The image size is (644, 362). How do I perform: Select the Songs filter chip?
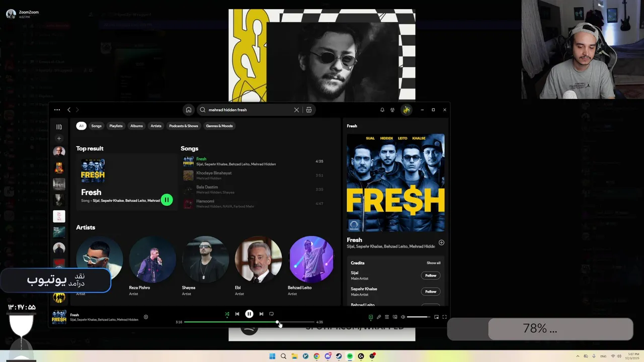pyautogui.click(x=96, y=126)
